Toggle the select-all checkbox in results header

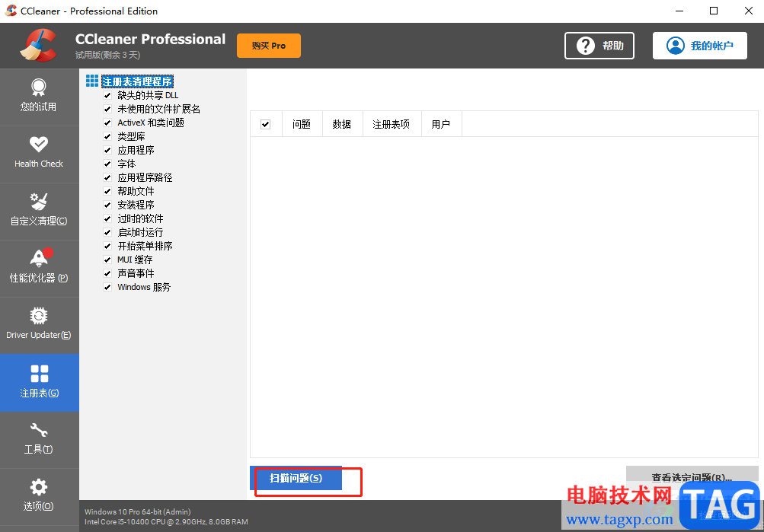[x=266, y=124]
